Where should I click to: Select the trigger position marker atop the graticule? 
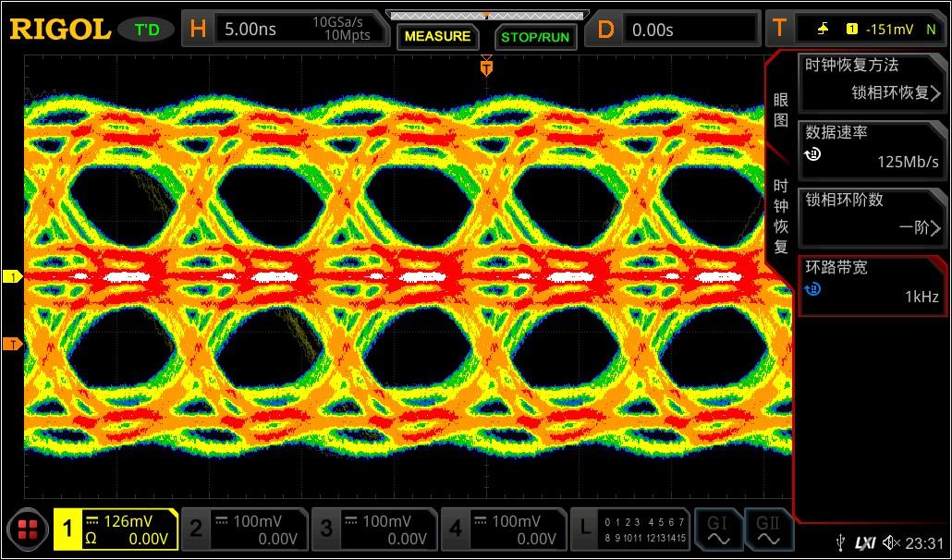pyautogui.click(x=486, y=66)
